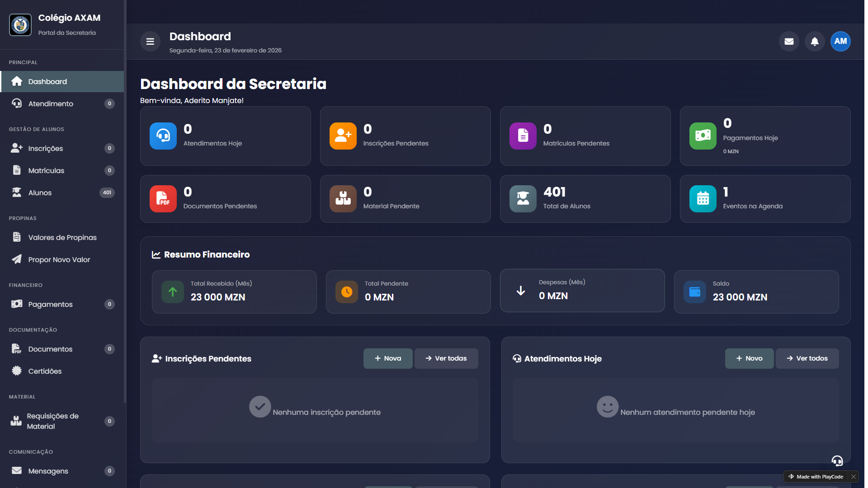Open the Total de Alunos 401 card
The height and width of the screenshot is (488, 868).
coord(585,199)
